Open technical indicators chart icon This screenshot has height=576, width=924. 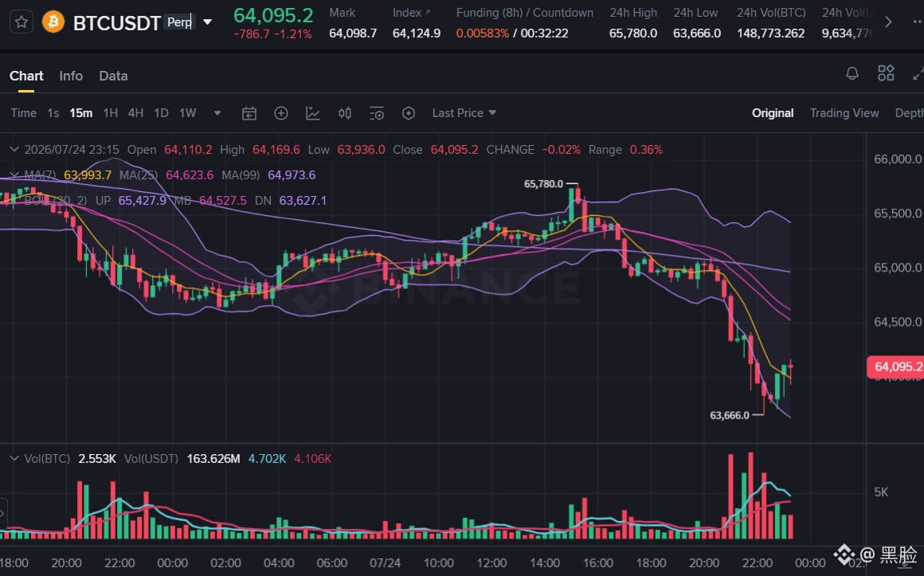click(x=313, y=113)
